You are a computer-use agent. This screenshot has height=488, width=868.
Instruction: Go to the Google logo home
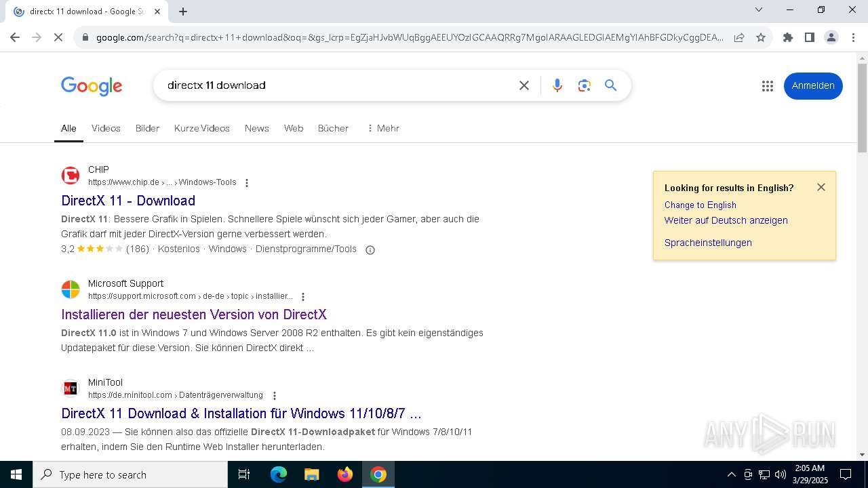tap(92, 86)
